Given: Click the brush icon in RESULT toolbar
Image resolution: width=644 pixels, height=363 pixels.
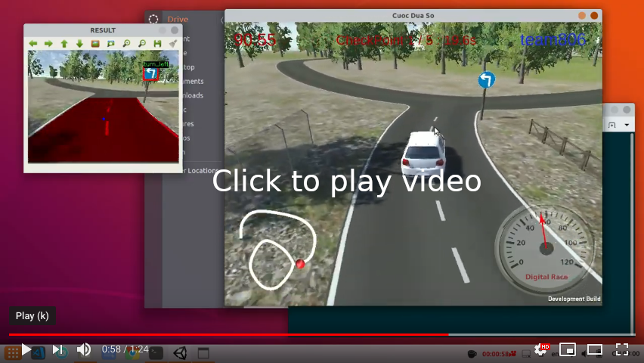Looking at the screenshot, I should click(173, 43).
